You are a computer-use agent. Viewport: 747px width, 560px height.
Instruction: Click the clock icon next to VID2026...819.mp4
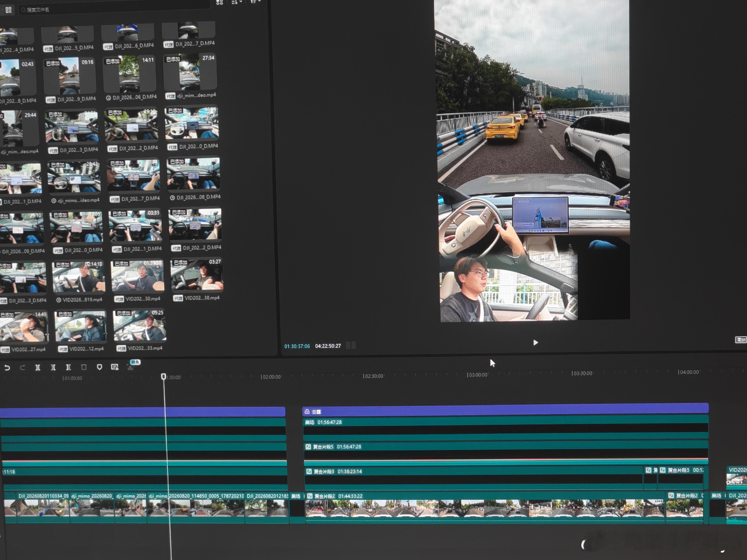tap(58, 300)
